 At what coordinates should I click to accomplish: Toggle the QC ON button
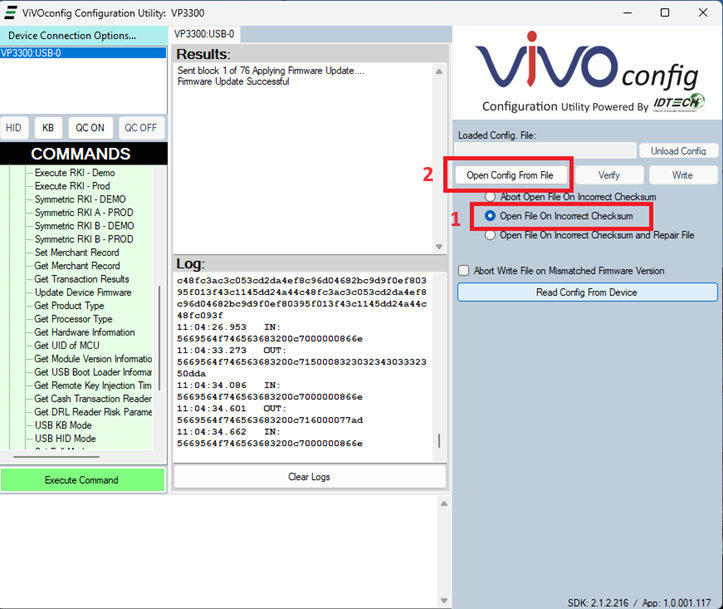pos(89,128)
